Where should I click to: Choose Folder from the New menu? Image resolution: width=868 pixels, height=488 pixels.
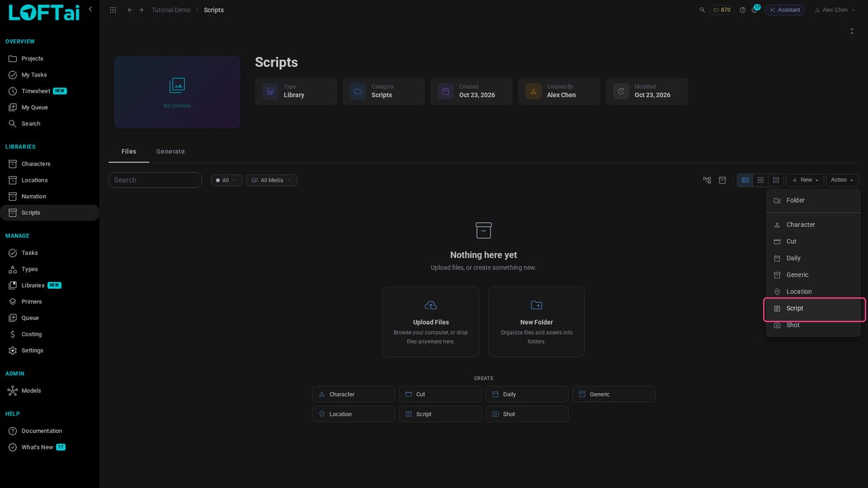coord(813,201)
